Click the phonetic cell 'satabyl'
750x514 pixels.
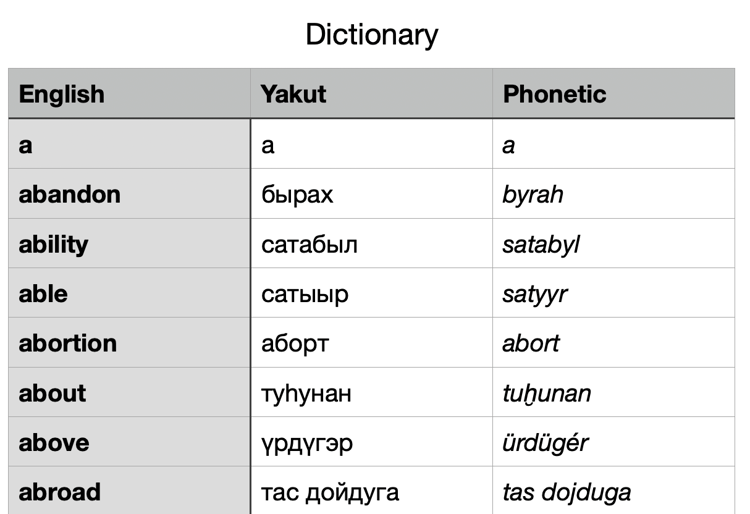pyautogui.click(x=541, y=244)
